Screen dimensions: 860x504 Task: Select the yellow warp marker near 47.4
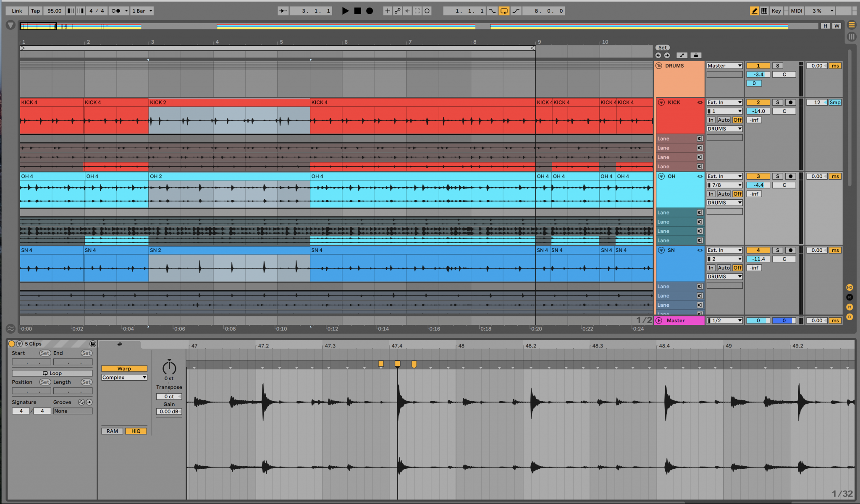click(398, 364)
